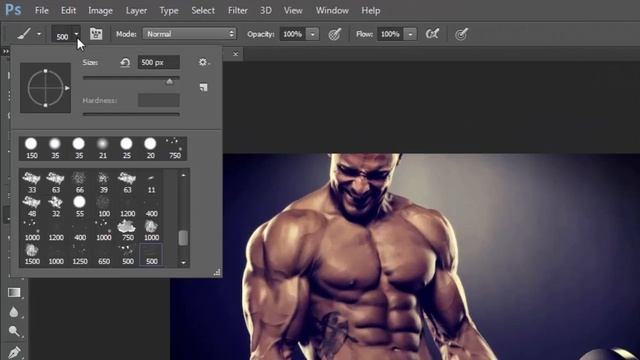Select the brush preset labeled 1500
640x360 pixels.
(x=32, y=254)
